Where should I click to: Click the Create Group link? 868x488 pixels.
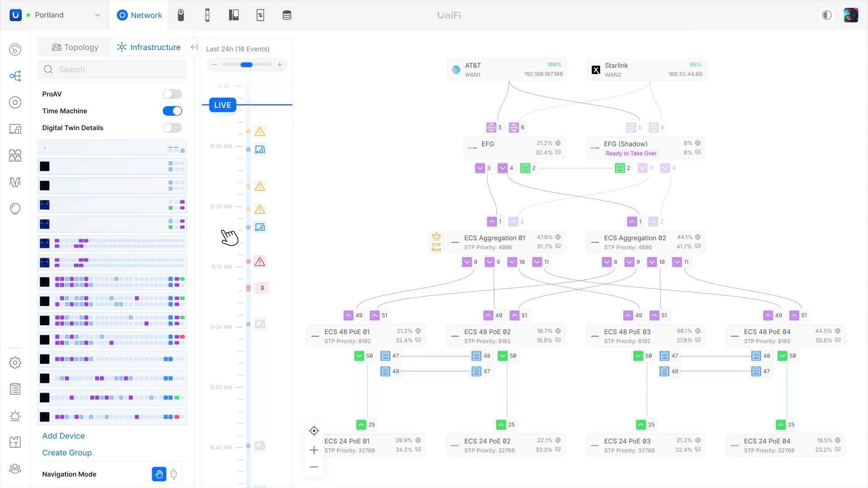coord(67,452)
